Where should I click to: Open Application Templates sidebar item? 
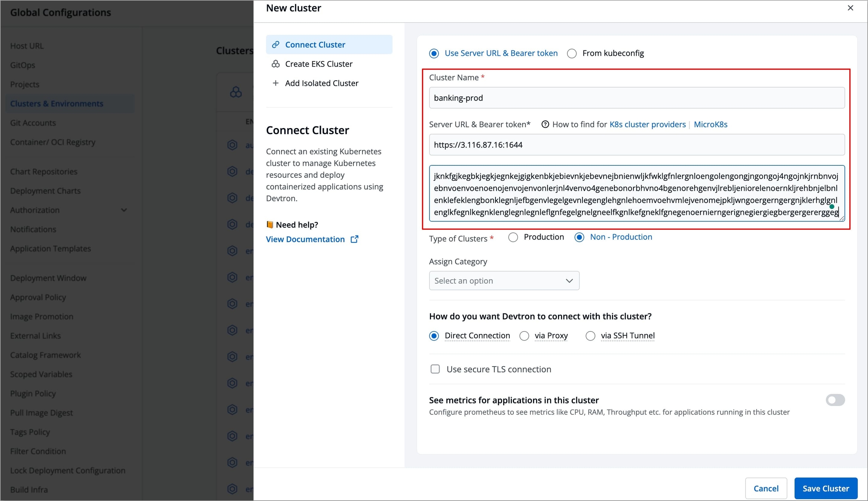(50, 248)
